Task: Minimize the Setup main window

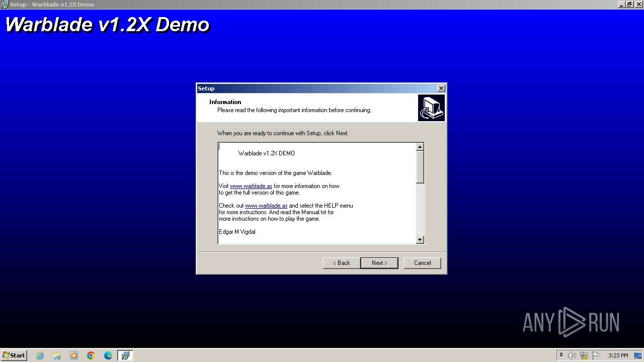Action: [622, 5]
